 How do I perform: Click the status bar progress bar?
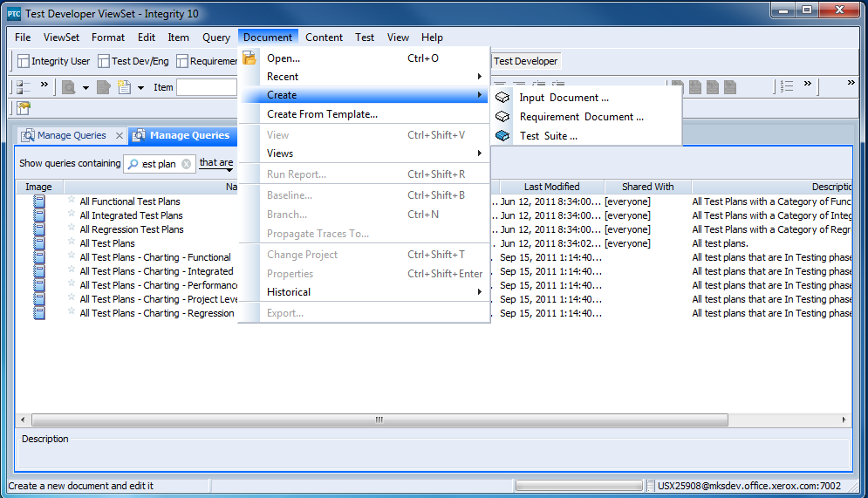pos(578,486)
